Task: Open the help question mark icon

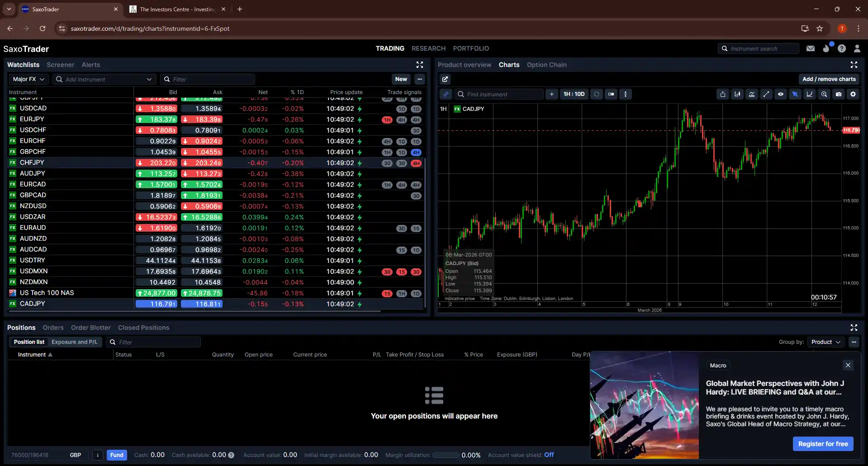Action: click(842, 48)
